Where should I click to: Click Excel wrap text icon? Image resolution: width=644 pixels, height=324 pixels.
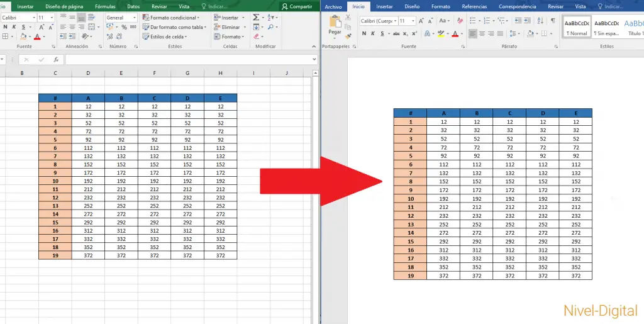(92, 18)
